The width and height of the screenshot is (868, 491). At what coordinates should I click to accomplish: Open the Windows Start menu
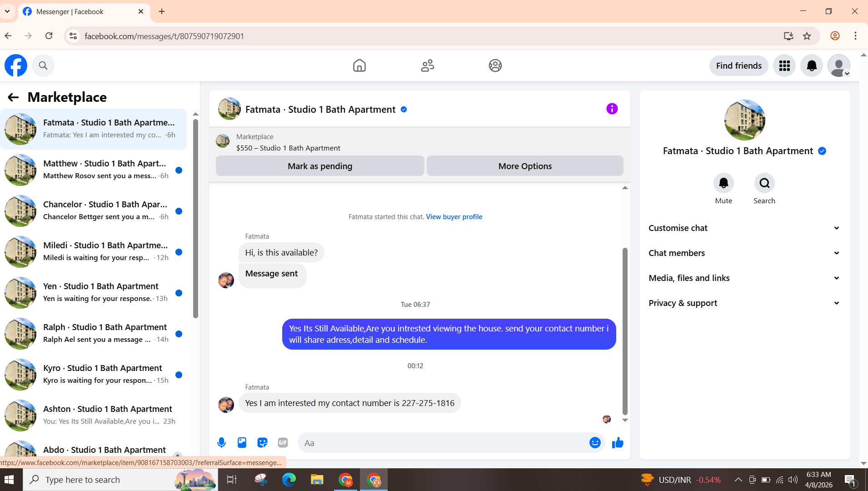(x=9, y=480)
